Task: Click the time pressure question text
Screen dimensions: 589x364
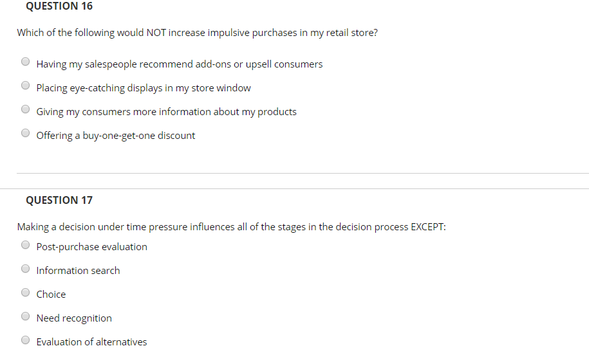Action: click(231, 226)
